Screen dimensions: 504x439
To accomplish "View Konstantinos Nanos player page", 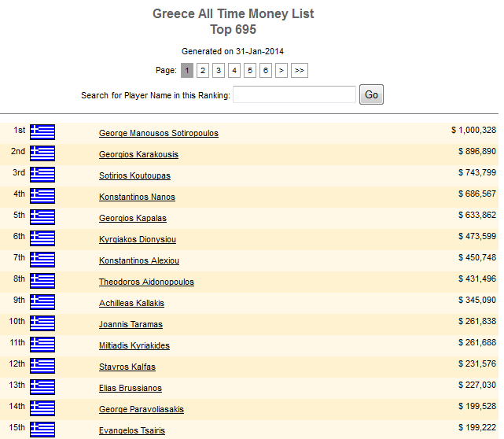I will (138, 197).
